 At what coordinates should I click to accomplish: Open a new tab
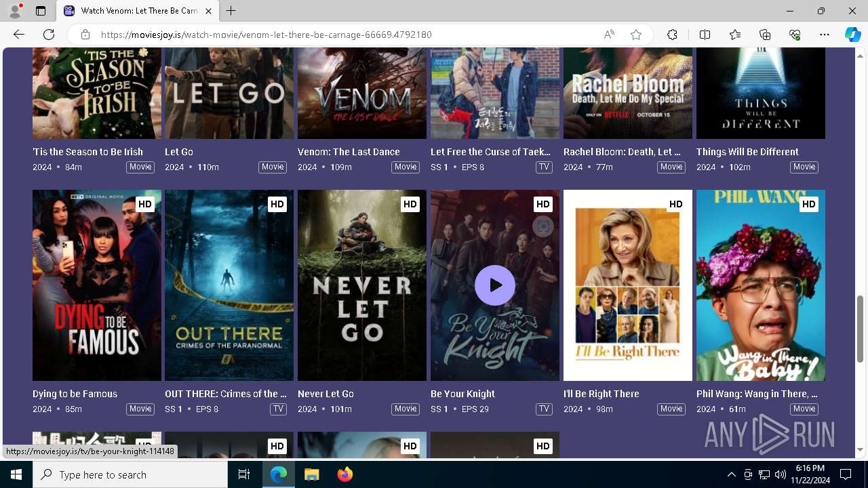coord(231,11)
